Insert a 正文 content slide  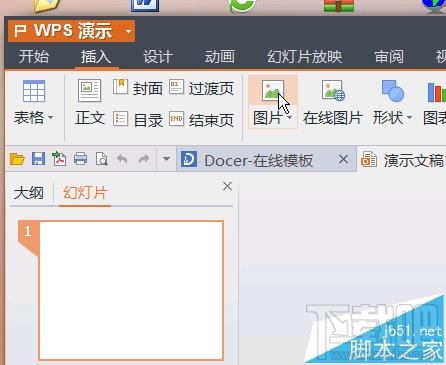pyautogui.click(x=89, y=103)
